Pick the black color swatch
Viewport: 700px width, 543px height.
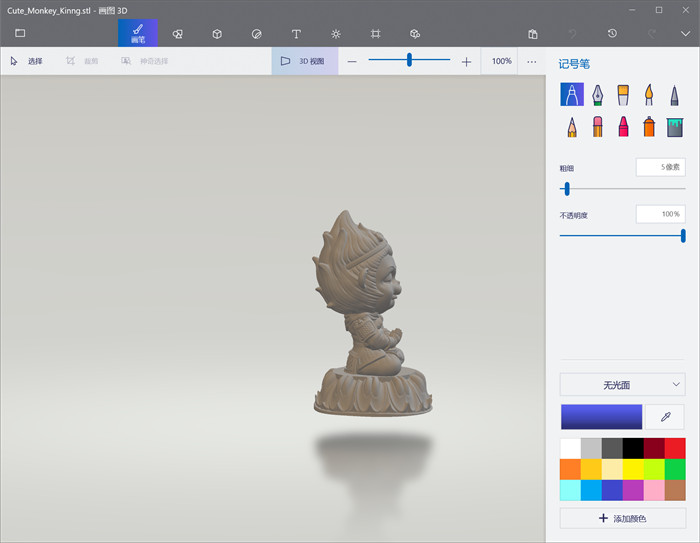(x=633, y=448)
